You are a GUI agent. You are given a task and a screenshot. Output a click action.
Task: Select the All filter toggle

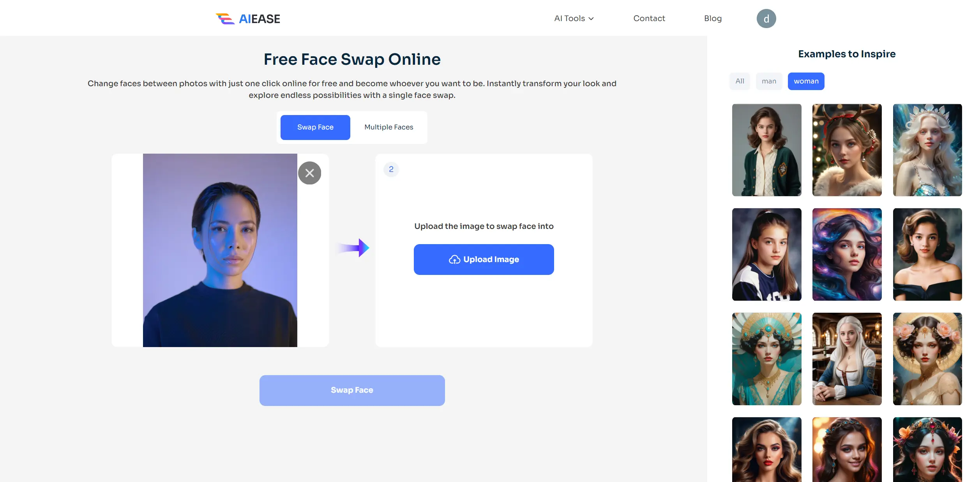click(x=739, y=81)
